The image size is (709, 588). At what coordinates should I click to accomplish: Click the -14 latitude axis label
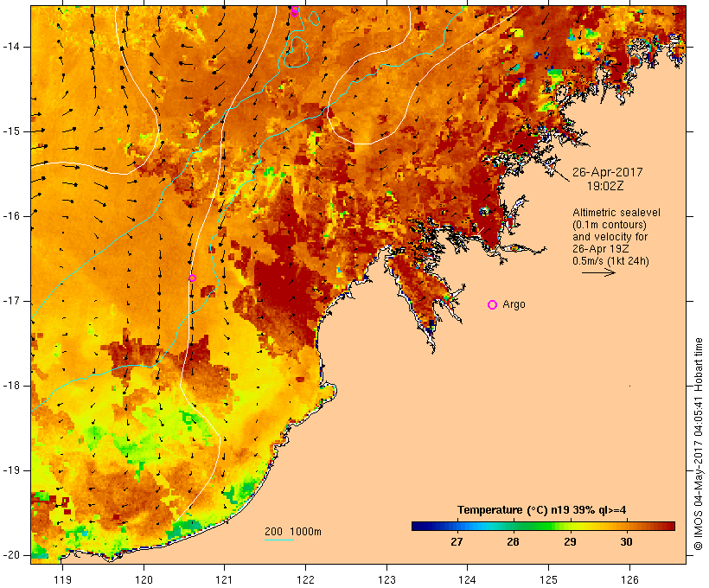(x=10, y=47)
